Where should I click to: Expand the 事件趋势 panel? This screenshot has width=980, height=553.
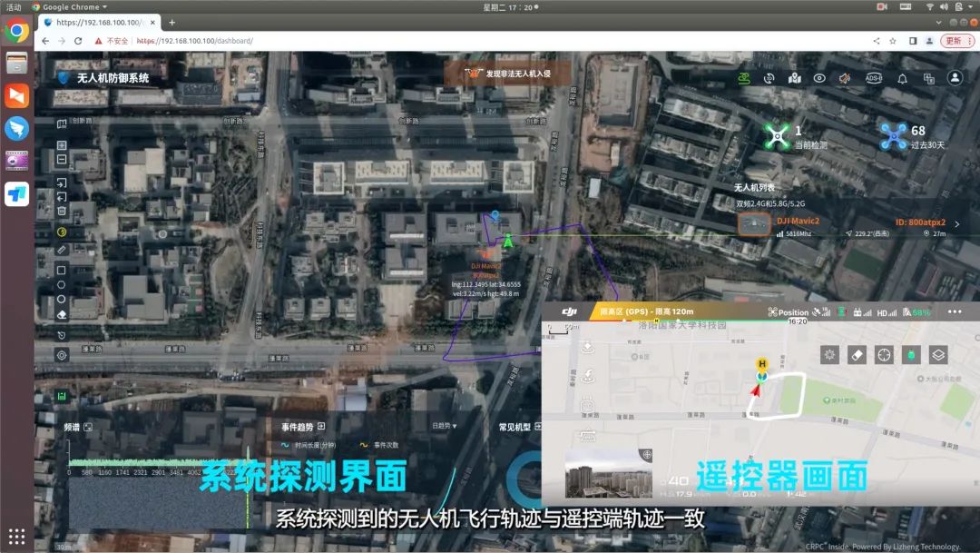[x=321, y=426]
